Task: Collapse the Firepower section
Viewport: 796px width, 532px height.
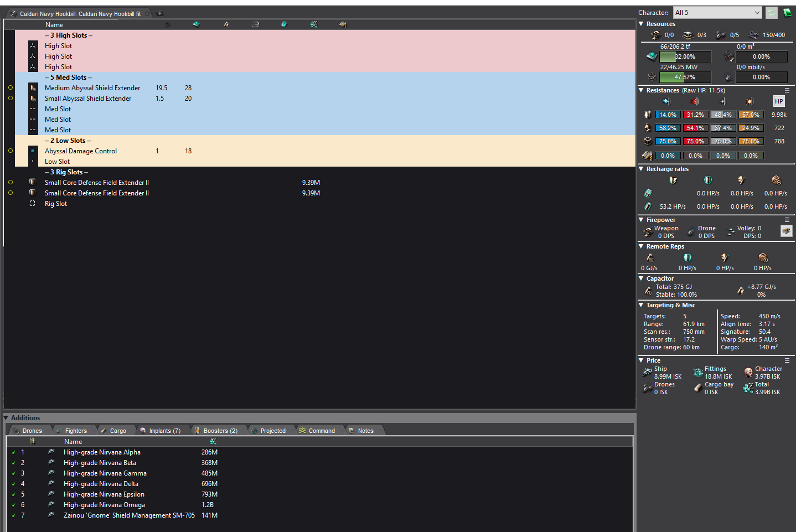Action: click(x=641, y=220)
